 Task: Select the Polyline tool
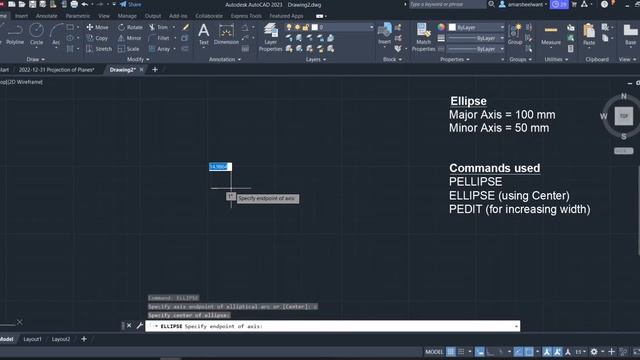pyautogui.click(x=15, y=35)
